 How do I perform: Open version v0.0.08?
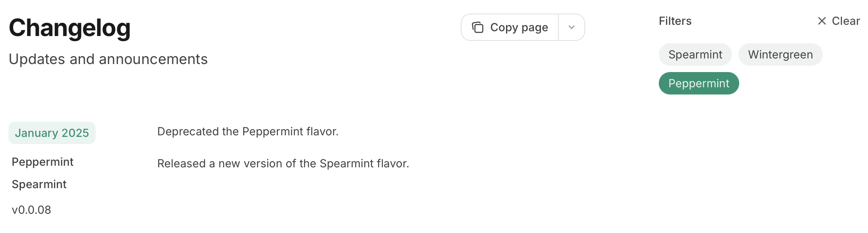(32, 209)
